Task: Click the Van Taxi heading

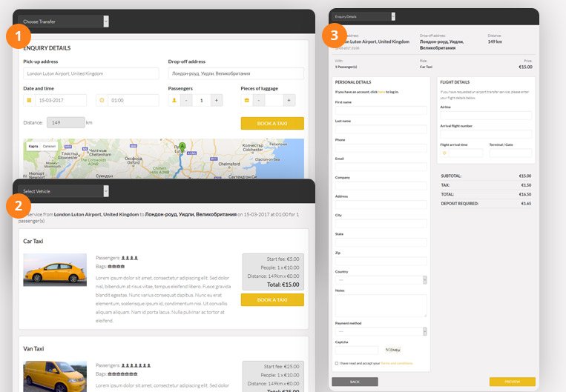Action: click(x=33, y=349)
